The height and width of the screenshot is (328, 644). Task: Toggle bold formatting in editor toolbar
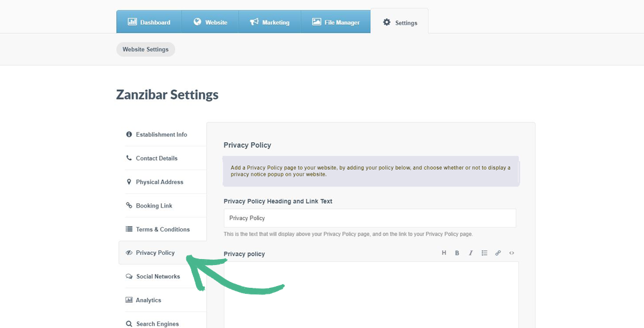click(457, 253)
